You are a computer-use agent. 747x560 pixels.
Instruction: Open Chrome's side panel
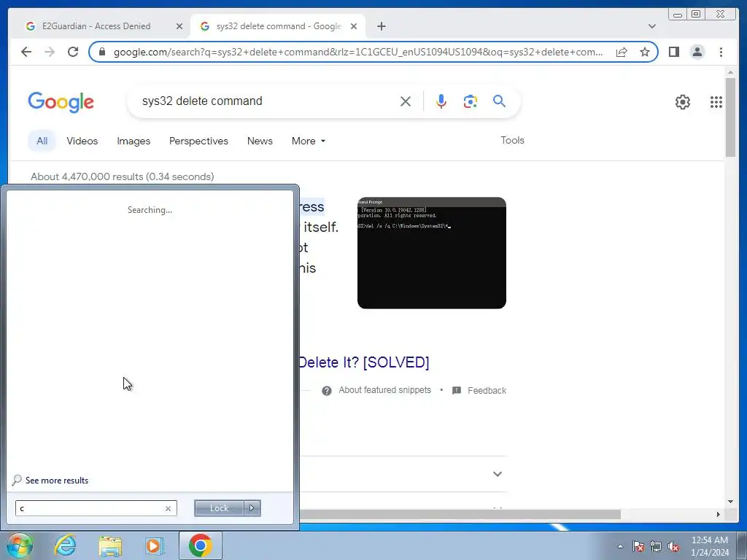(673, 52)
